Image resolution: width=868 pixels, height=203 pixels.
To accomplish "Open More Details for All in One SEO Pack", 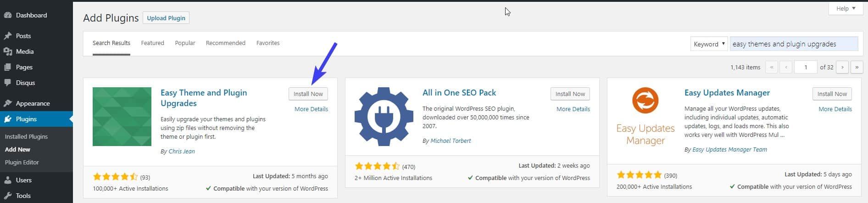I will coord(573,109).
